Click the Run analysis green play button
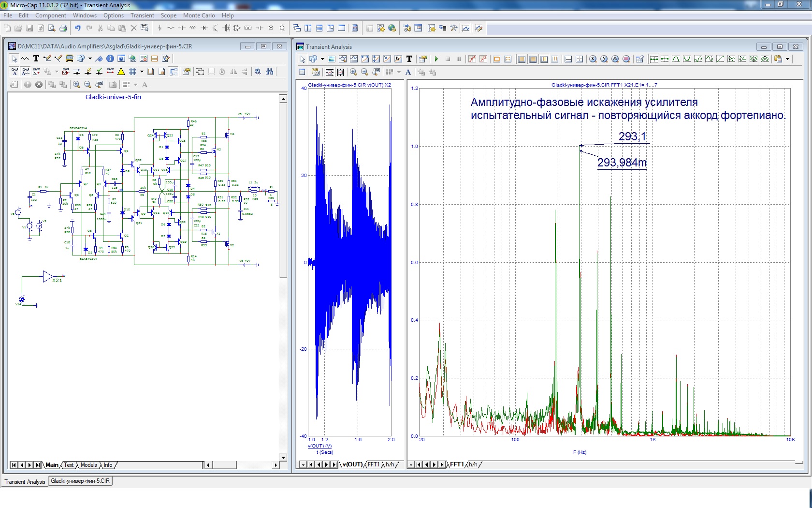Screen dimensions: 812x508 436,59
